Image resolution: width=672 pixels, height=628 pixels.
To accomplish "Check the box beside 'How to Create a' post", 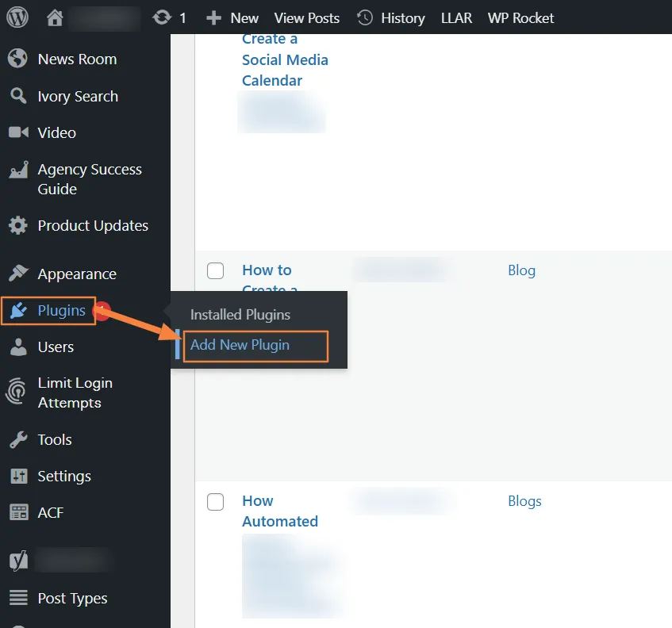I will (215, 270).
